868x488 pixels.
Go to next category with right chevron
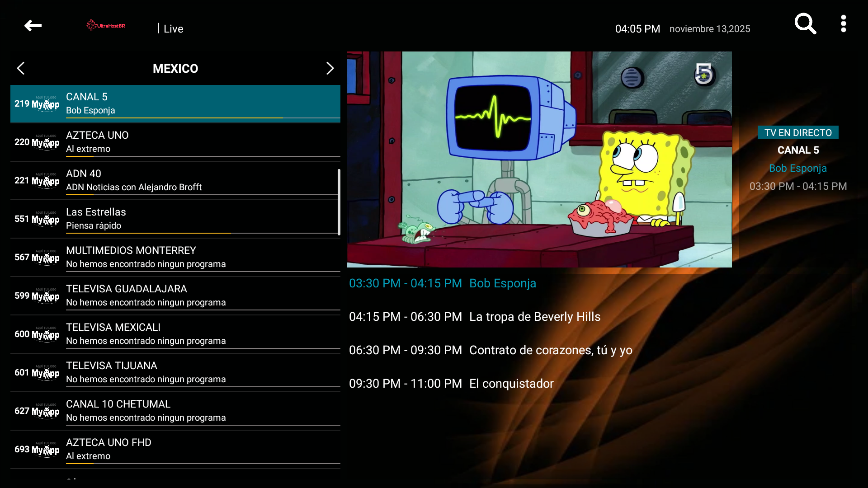(x=330, y=68)
